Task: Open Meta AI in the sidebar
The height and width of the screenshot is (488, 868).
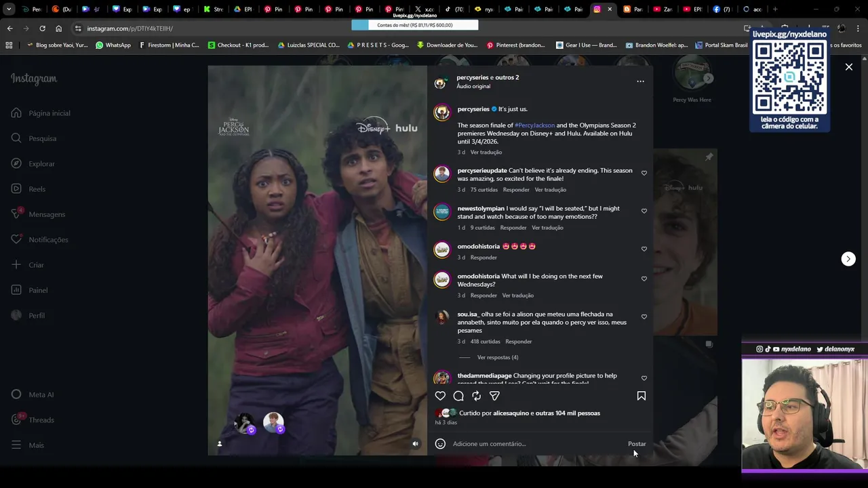Action: click(x=33, y=394)
